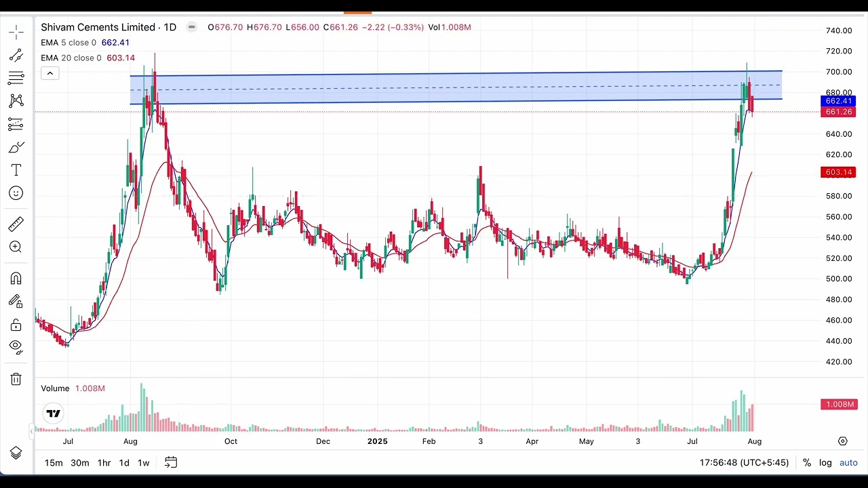Click the 662.41 EMA price label
868x488 pixels.
[x=837, y=101]
